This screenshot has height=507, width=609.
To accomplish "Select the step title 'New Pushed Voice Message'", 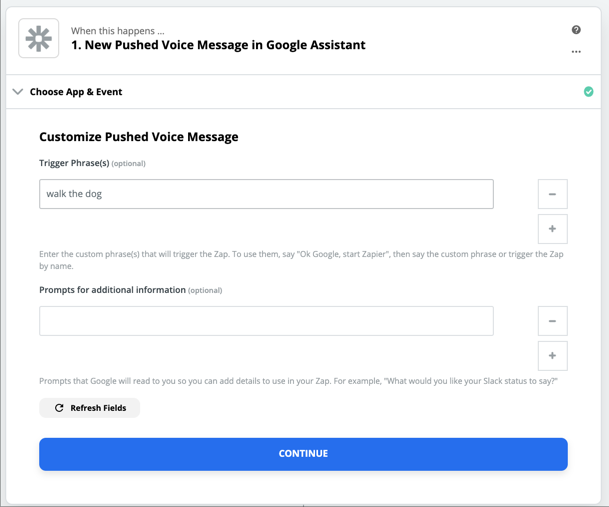I will coord(218,45).
